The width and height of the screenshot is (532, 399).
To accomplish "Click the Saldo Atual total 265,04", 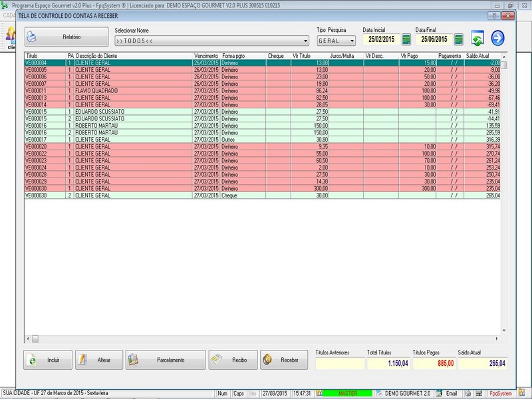I will pos(483,363).
